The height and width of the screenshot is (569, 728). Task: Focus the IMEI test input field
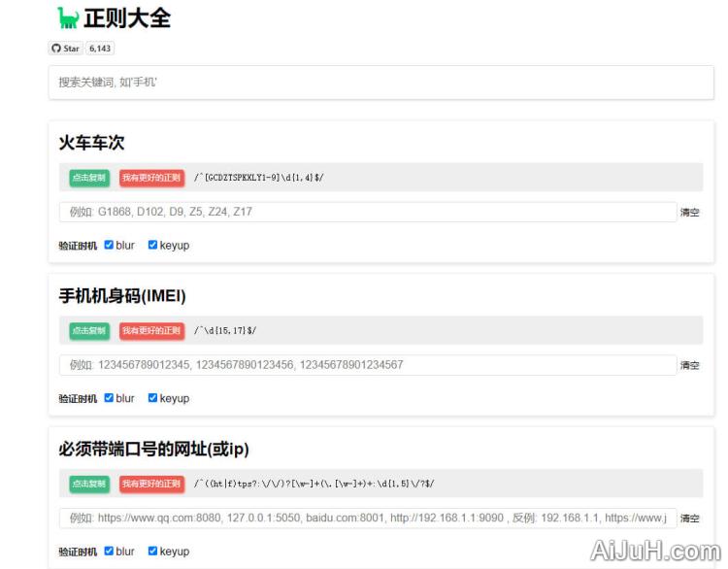coord(368,365)
